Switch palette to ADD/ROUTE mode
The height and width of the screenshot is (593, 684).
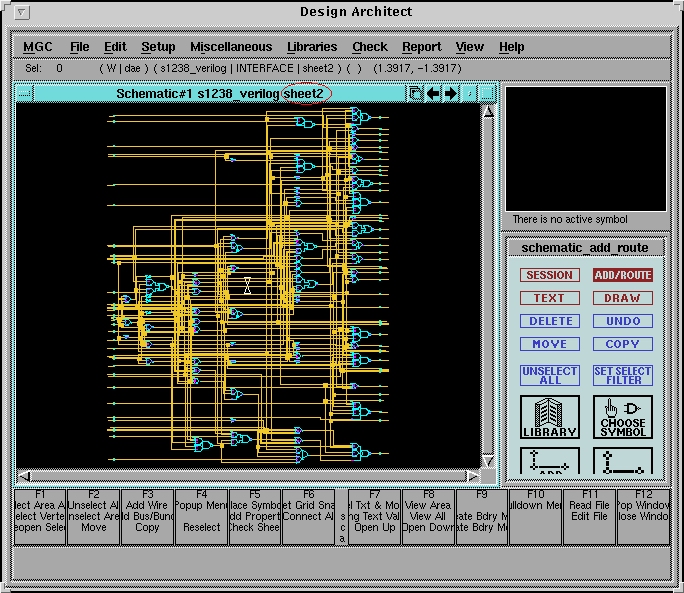coord(623,275)
